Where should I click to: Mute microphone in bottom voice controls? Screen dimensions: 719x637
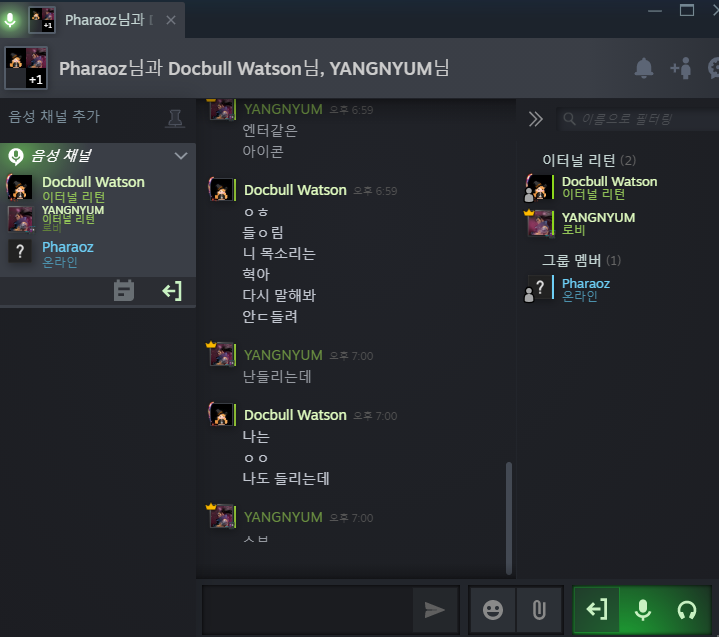(x=643, y=609)
